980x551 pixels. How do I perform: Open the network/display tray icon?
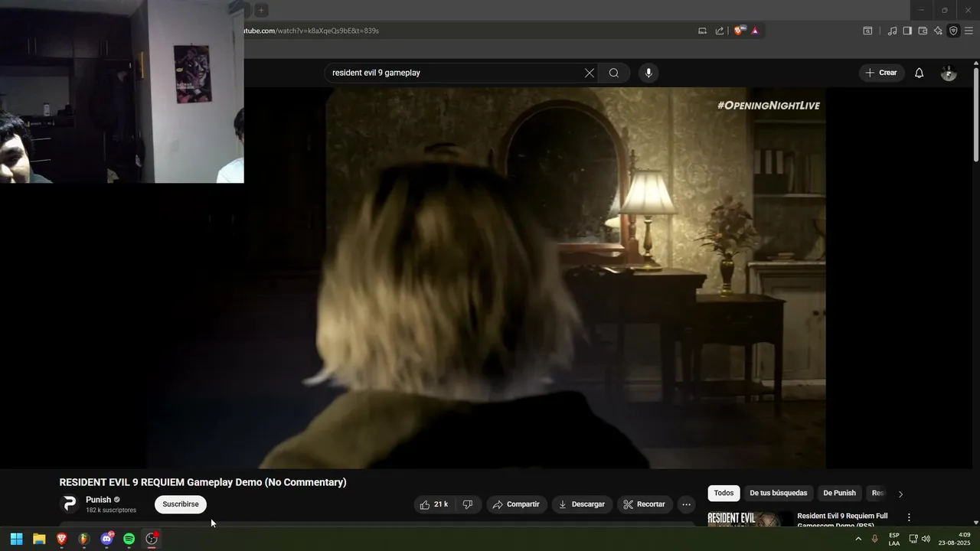click(913, 539)
